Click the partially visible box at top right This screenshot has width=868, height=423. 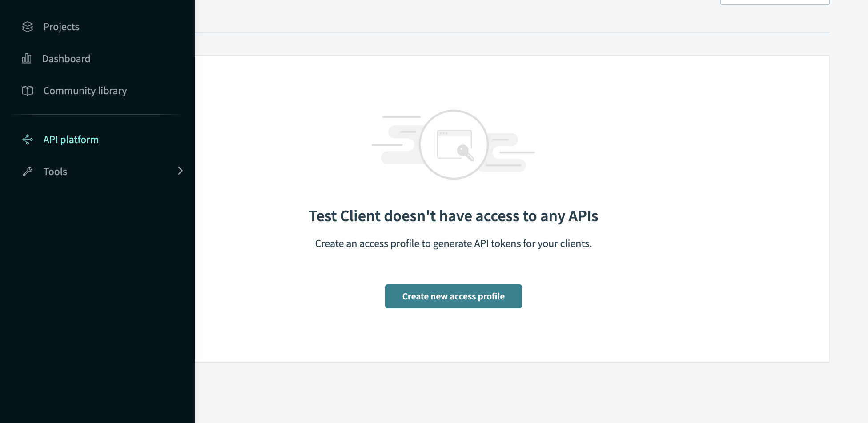[x=775, y=2]
